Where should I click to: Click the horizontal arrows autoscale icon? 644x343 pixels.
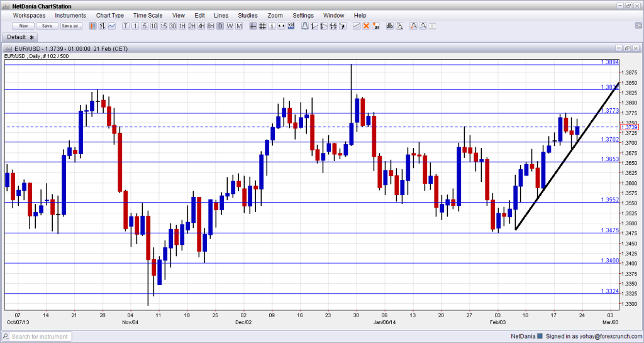point(281,26)
